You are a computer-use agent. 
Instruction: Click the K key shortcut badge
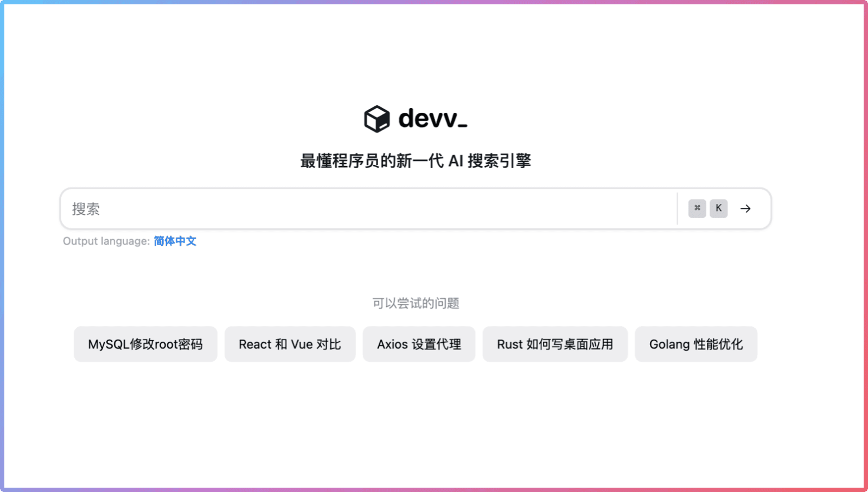tap(719, 208)
